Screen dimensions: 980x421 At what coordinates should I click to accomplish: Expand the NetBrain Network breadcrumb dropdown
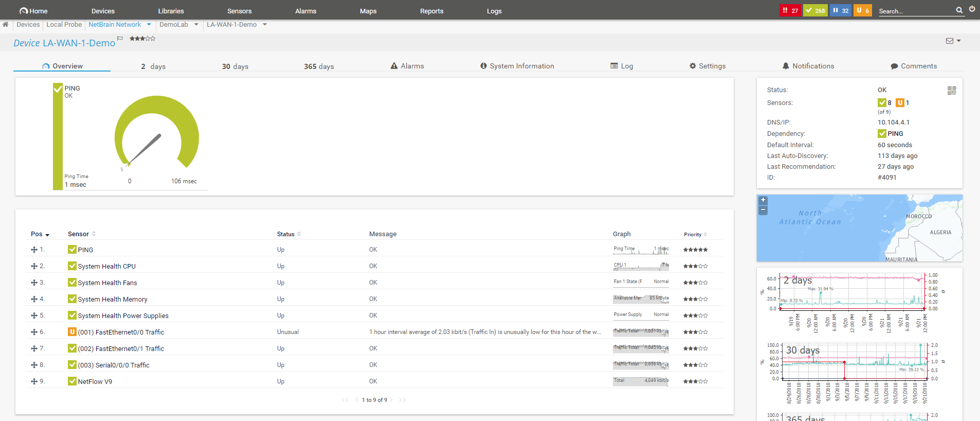(149, 25)
